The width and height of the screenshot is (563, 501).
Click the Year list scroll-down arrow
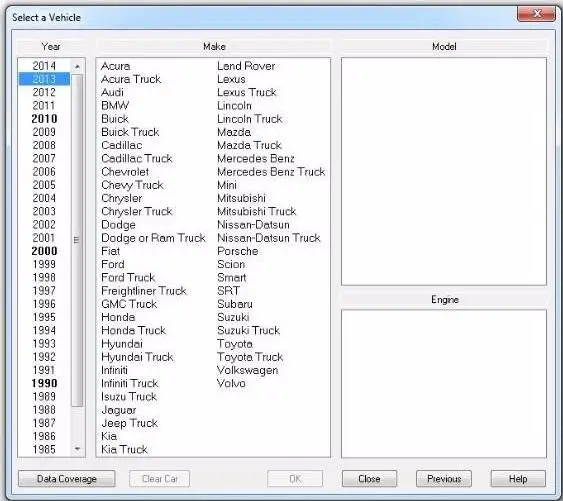tap(77, 449)
